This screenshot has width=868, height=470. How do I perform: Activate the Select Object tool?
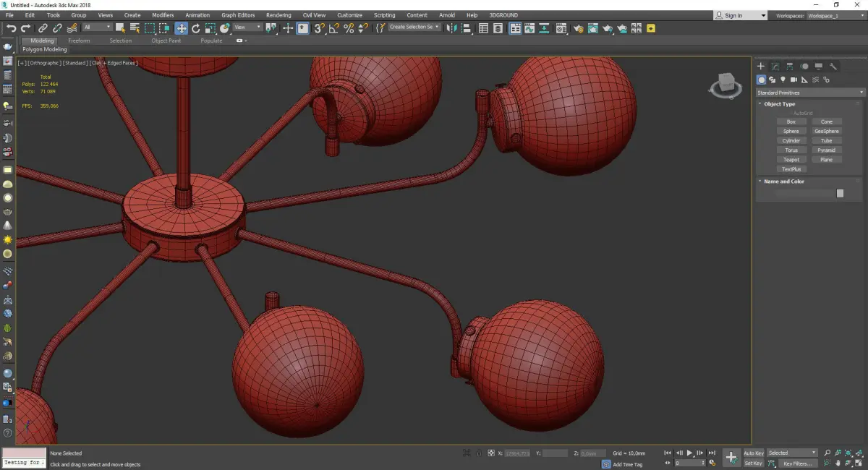[x=120, y=28]
